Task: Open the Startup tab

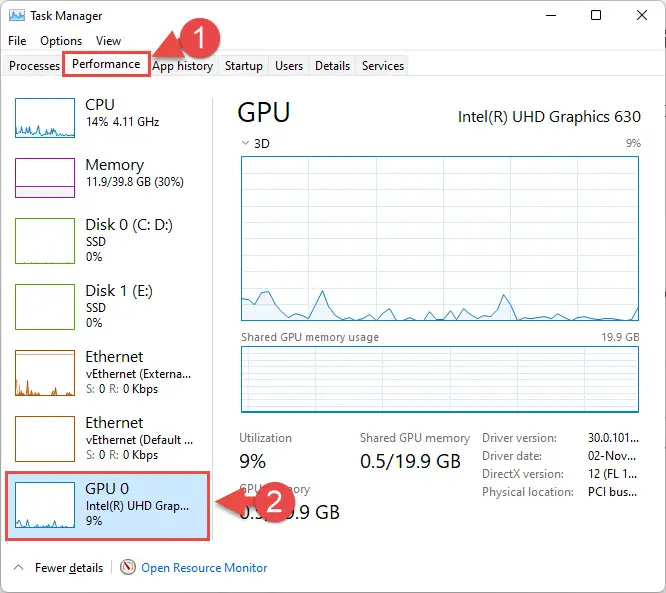Action: click(x=243, y=66)
